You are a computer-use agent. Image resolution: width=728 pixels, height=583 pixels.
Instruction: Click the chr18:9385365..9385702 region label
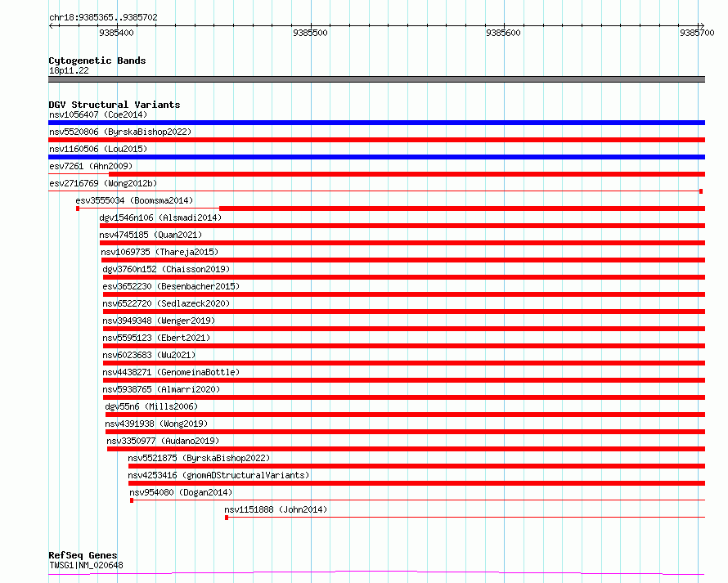tap(103, 17)
